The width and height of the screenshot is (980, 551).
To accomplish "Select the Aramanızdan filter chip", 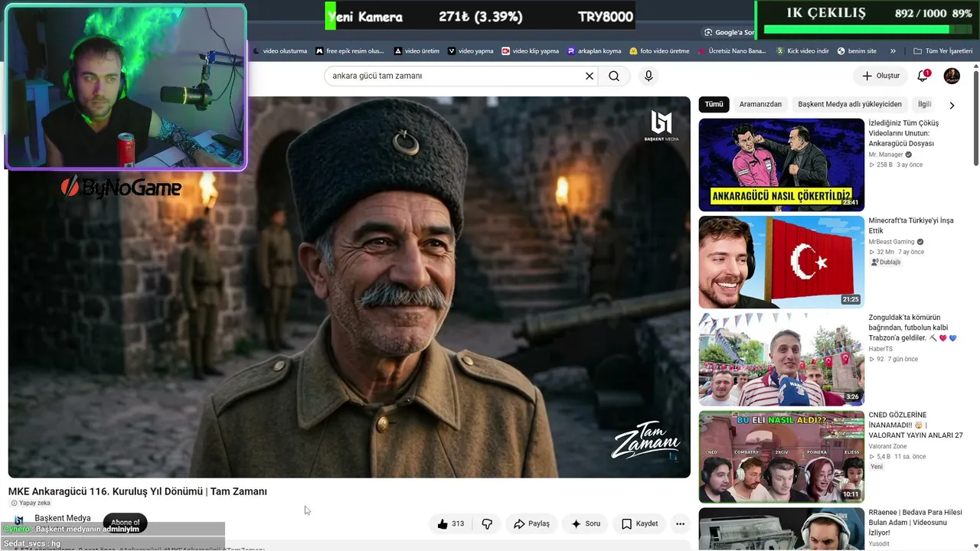I will click(760, 104).
